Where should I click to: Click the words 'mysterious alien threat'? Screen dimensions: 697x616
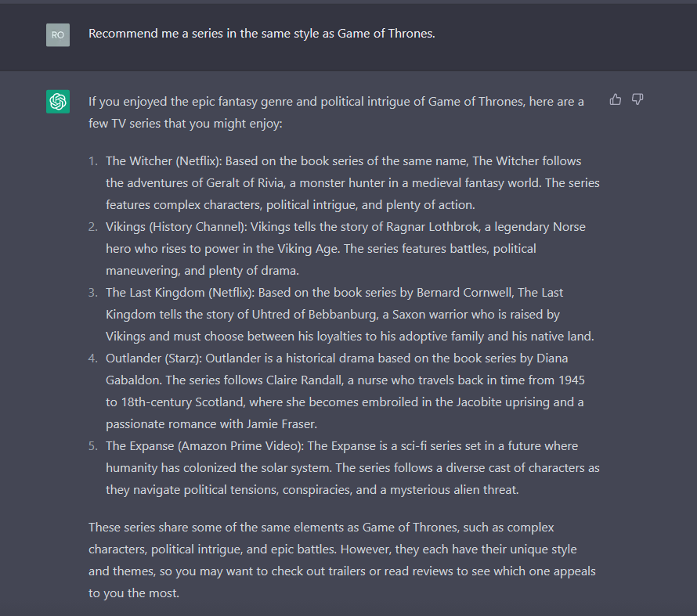[x=454, y=490]
